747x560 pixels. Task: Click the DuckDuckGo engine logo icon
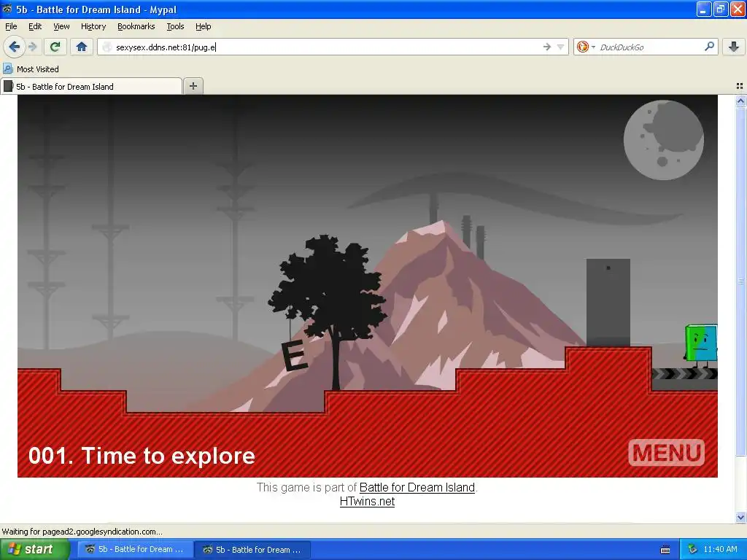[x=582, y=47]
